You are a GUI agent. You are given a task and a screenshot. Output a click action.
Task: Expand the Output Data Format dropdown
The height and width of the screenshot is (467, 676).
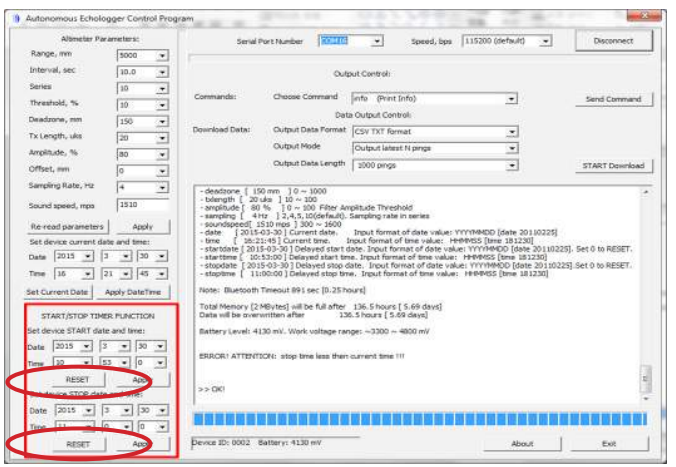(511, 131)
